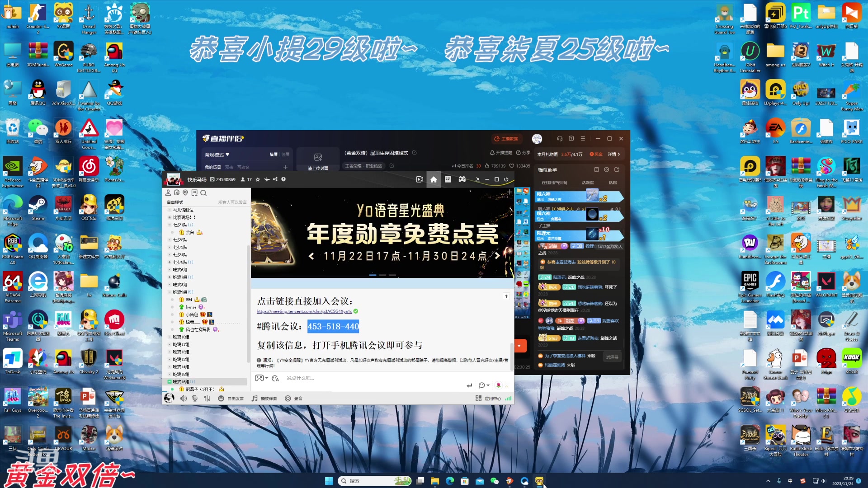This screenshot has height=488, width=868.
Task: Click the record 录音 button in YY
Action: (293, 399)
